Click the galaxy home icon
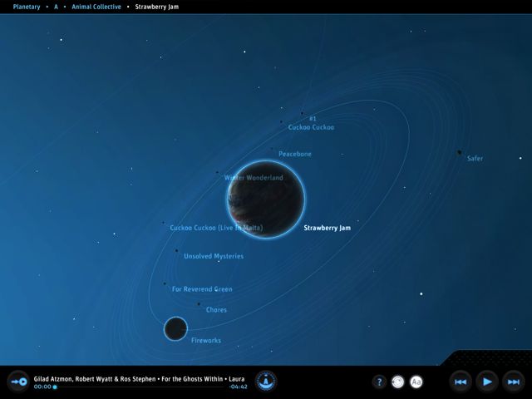This screenshot has height=399, width=532. 266,382
